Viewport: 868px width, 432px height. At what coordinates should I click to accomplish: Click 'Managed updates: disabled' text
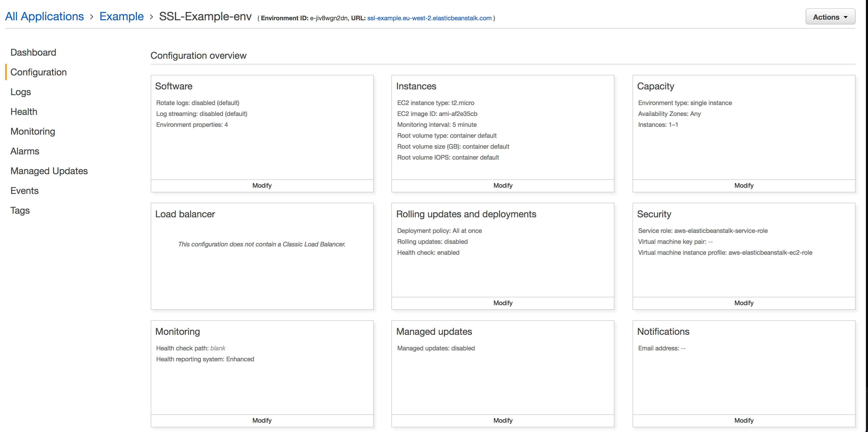436,348
